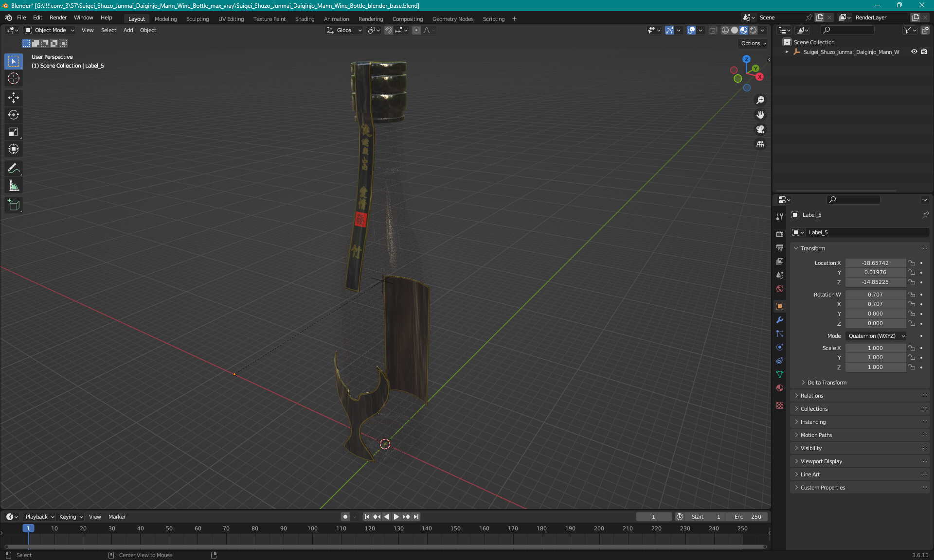Activate the Rotate tool

point(14,115)
